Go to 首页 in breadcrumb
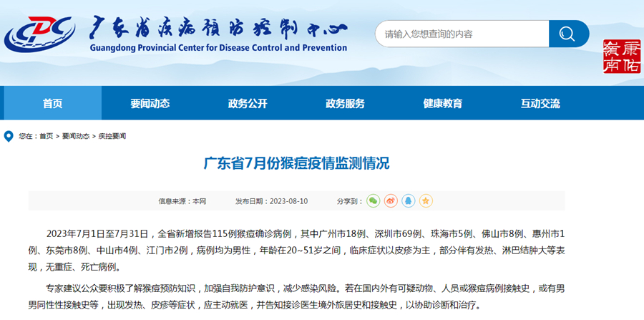Image resolution: width=644 pixels, height=320 pixels. 46,136
